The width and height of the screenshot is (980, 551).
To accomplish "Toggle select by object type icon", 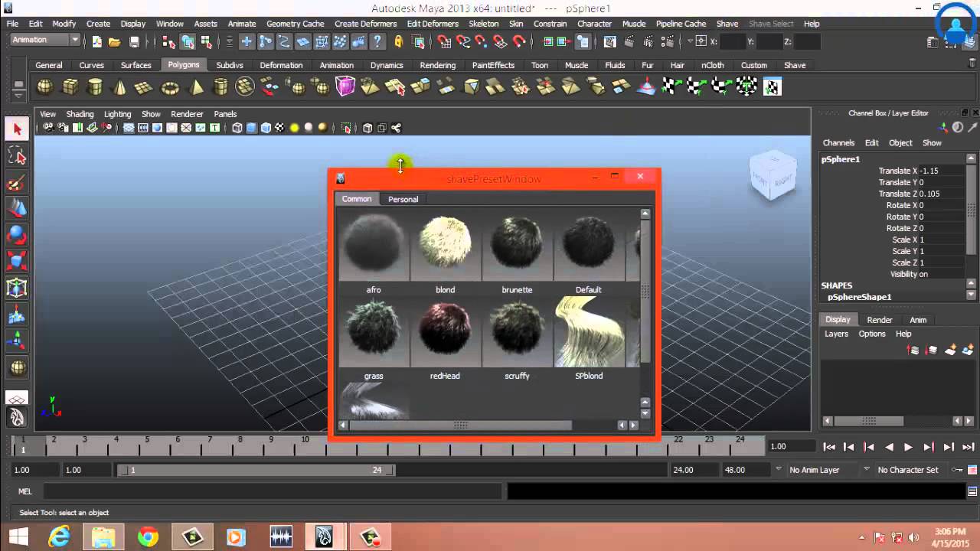I will [x=188, y=41].
